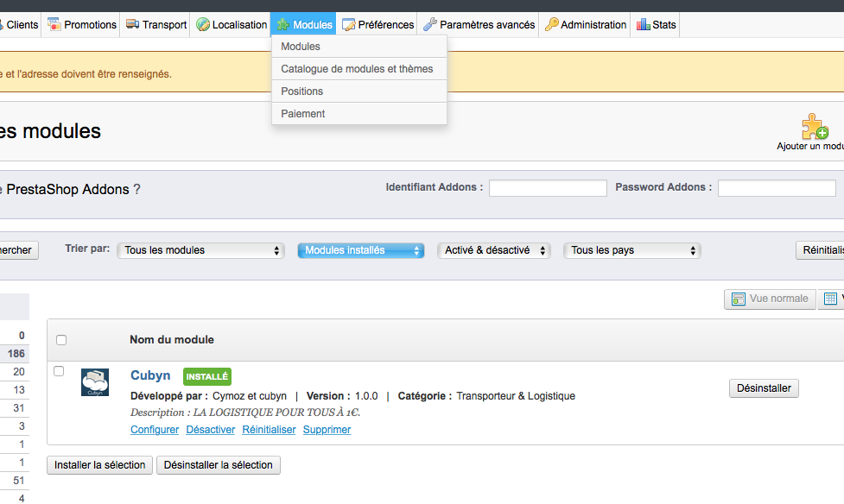Select Modules in the dropdown submenu
Screen dimensions: 844x504
(359, 47)
